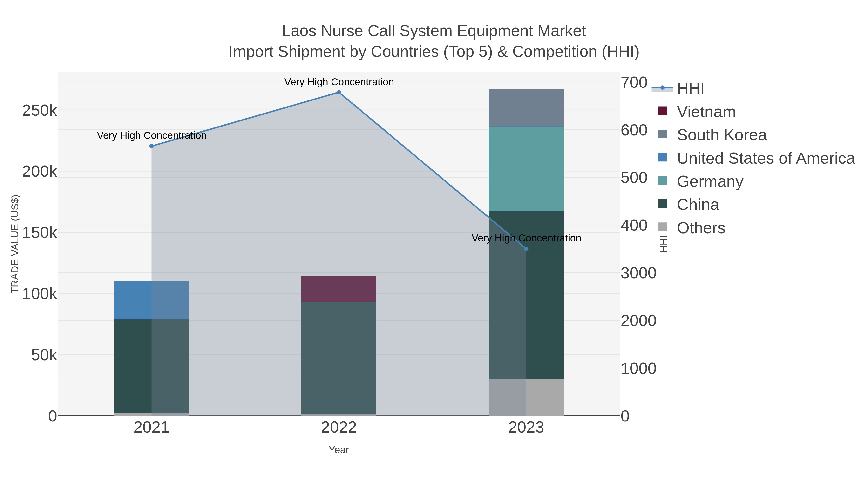The height and width of the screenshot is (488, 868).
Task: Click the TRADE VALUE (US$) axis title
Action: point(15,244)
